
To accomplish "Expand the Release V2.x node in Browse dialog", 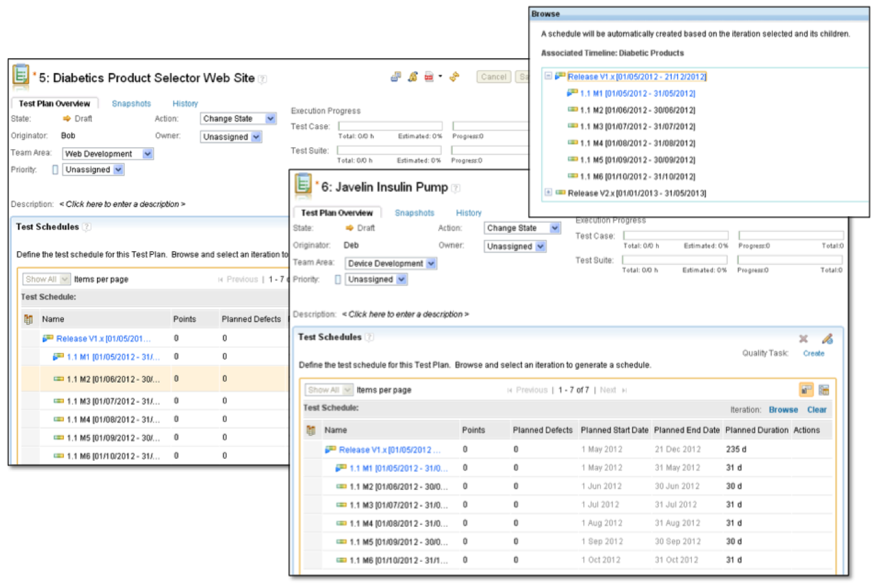I will (548, 192).
